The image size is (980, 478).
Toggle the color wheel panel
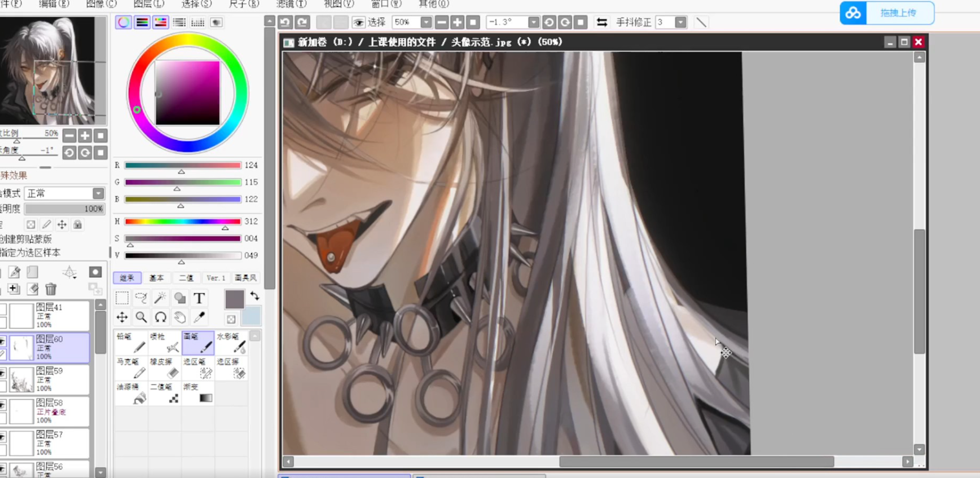pyautogui.click(x=123, y=22)
